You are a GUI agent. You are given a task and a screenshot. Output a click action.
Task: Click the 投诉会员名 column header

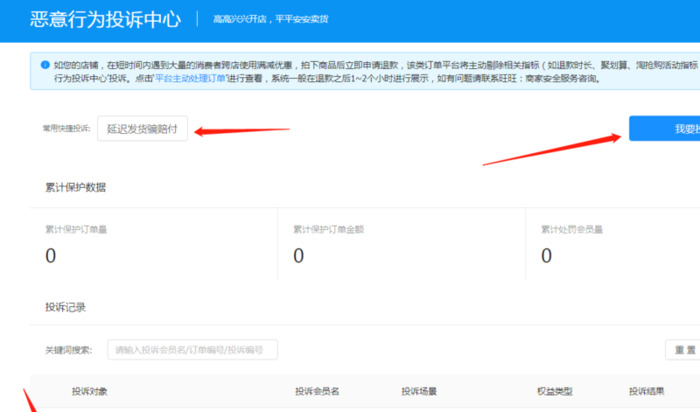tap(317, 391)
